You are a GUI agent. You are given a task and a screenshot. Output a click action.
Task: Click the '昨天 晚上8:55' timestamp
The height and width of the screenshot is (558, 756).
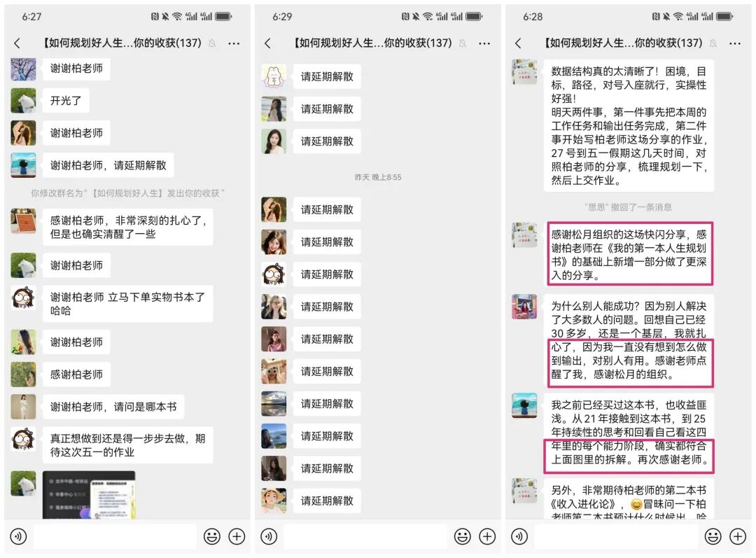point(378,177)
